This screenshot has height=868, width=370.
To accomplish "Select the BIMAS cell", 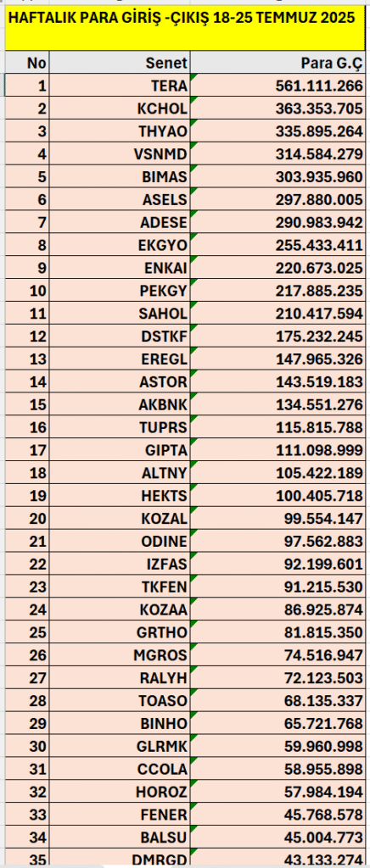I will coord(120,176).
